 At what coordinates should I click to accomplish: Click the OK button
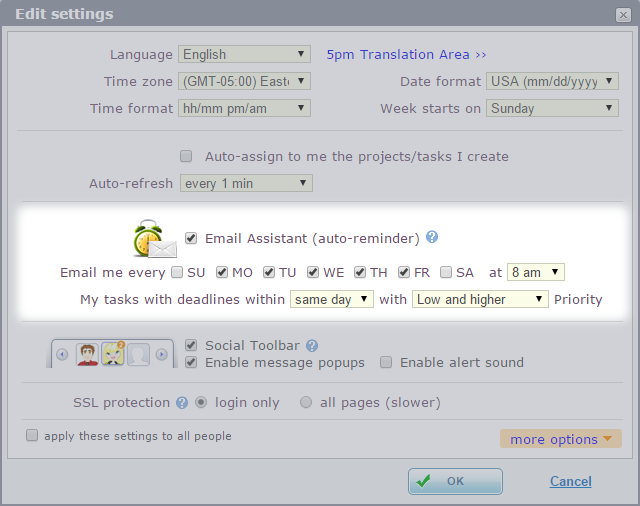(455, 481)
